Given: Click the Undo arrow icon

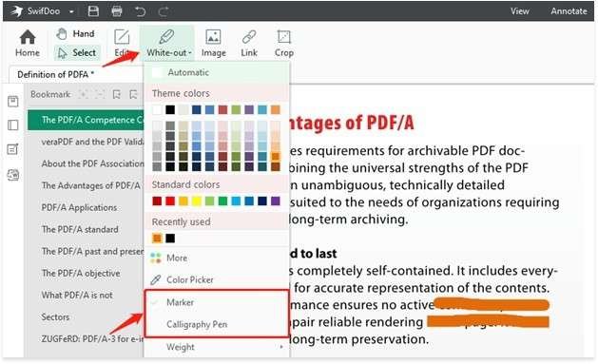Looking at the screenshot, I should tap(140, 11).
